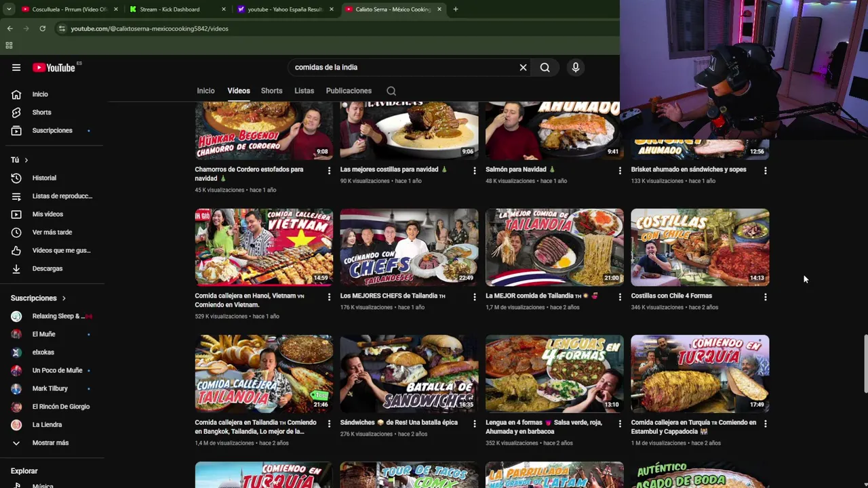Click the browser address bar URL
Screen dimensions: 868x488
(x=149, y=28)
